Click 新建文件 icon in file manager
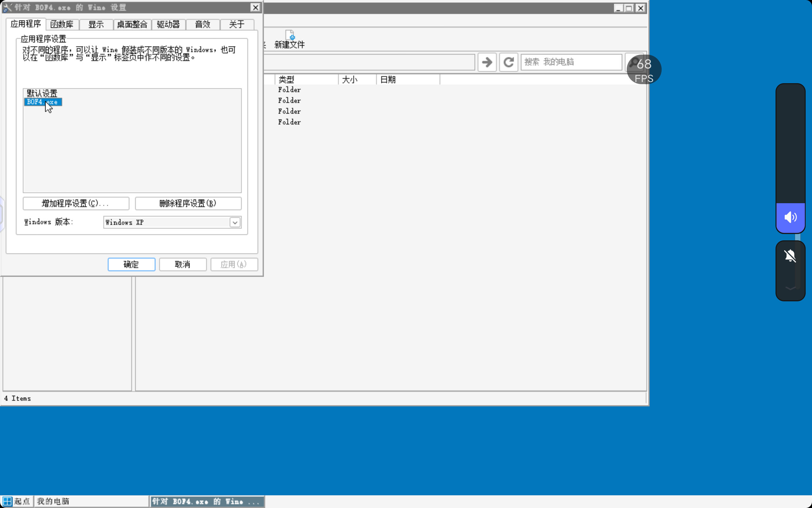Image resolution: width=812 pixels, height=508 pixels. point(290,40)
